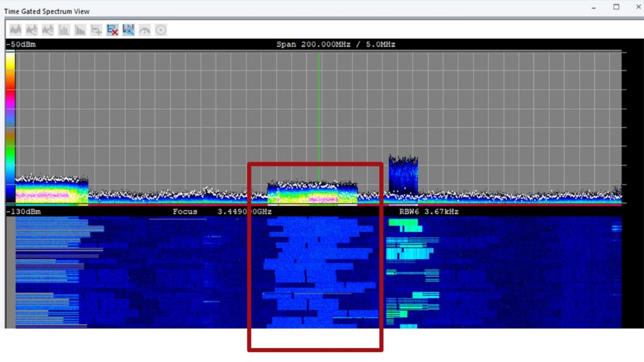Screen dimensions: 644x362
Task: Click the undo arc icon
Action: [x=144, y=30]
